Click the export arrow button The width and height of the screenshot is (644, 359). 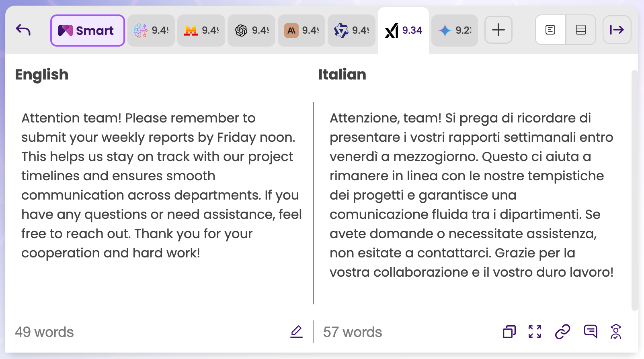[617, 30]
